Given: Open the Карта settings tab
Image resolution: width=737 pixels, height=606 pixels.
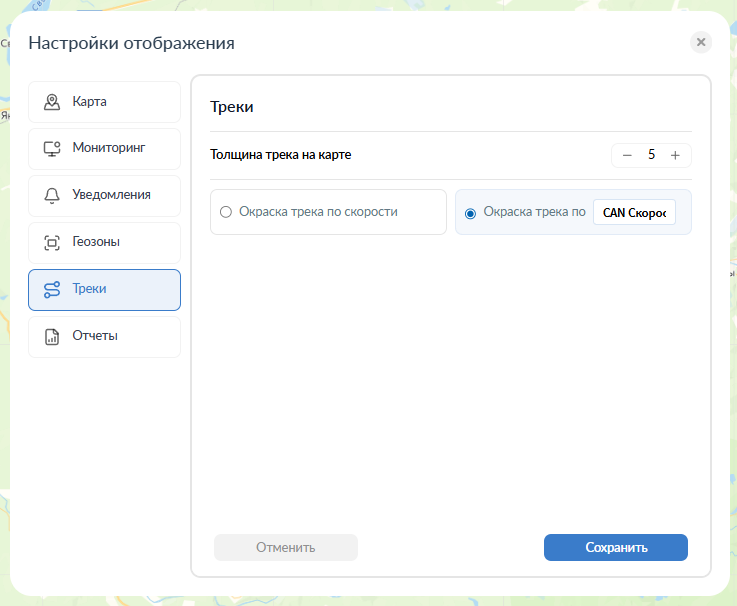Looking at the screenshot, I should [x=104, y=102].
